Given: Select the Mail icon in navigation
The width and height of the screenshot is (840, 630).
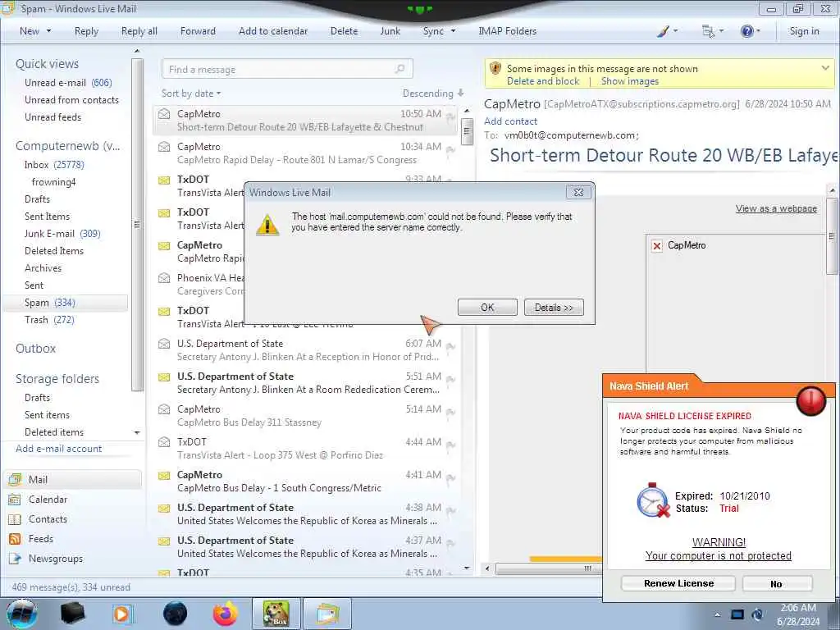Looking at the screenshot, I should [x=15, y=479].
